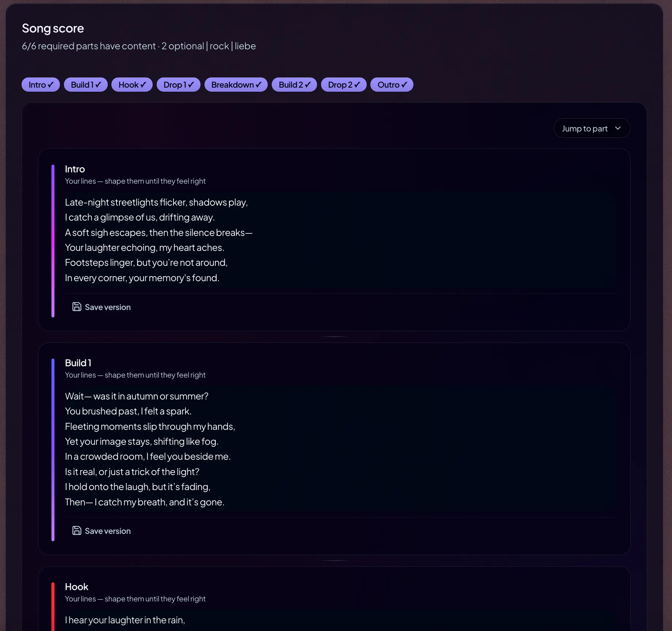This screenshot has height=631, width=672.
Task: Click line 'I hear your laughter in the rain,'
Action: 125,620
